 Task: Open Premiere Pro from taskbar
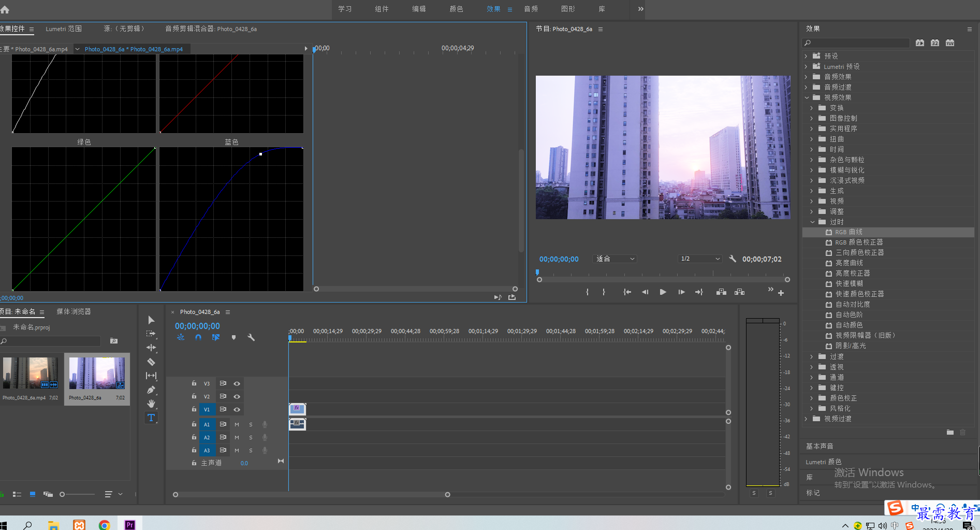pyautogui.click(x=129, y=525)
